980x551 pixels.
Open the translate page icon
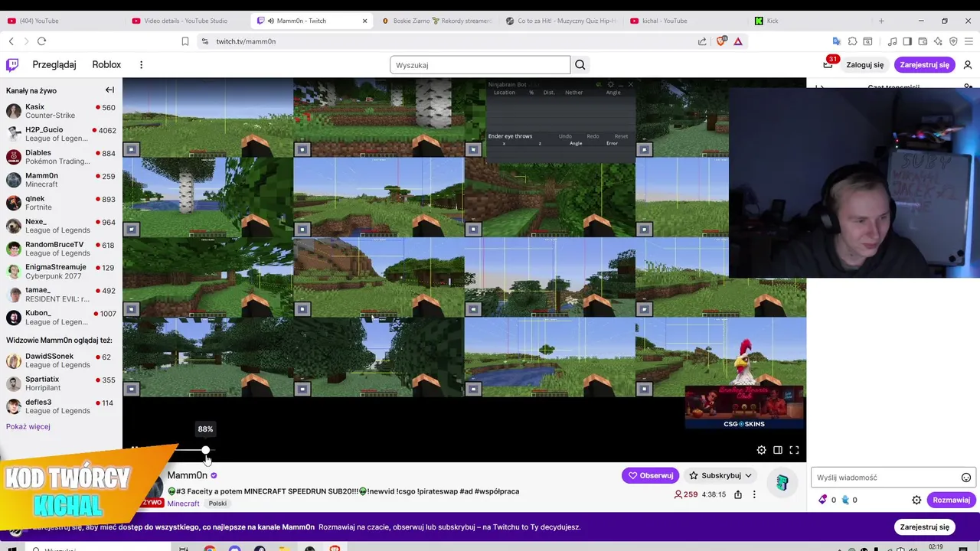pyautogui.click(x=836, y=41)
